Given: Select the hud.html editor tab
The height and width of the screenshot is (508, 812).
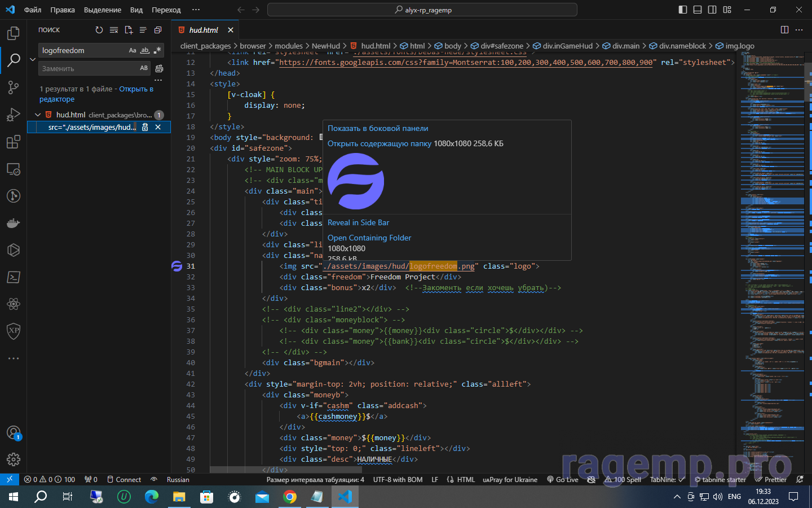Looking at the screenshot, I should click(203, 30).
